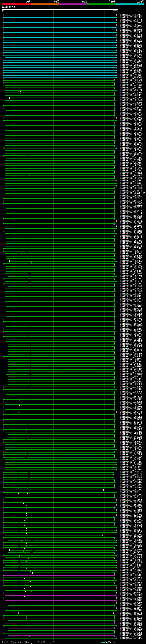Select the UniRef100_Q9LR30 label
The width and height of the screenshot is (146, 644).
pos(131,40)
